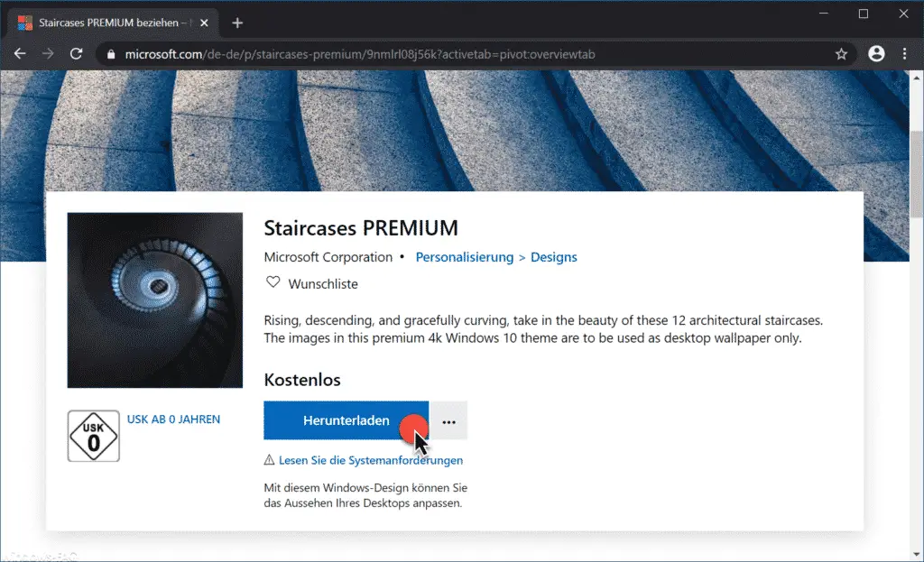Viewport: 924px width, 562px height.
Task: View site security lock information
Action: point(111,54)
